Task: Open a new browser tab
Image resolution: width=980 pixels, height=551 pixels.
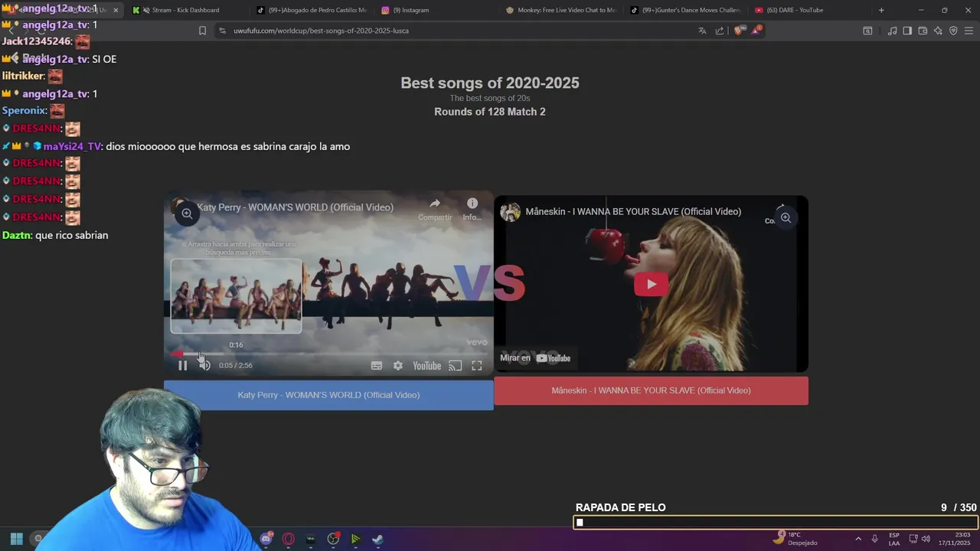Action: point(881,10)
